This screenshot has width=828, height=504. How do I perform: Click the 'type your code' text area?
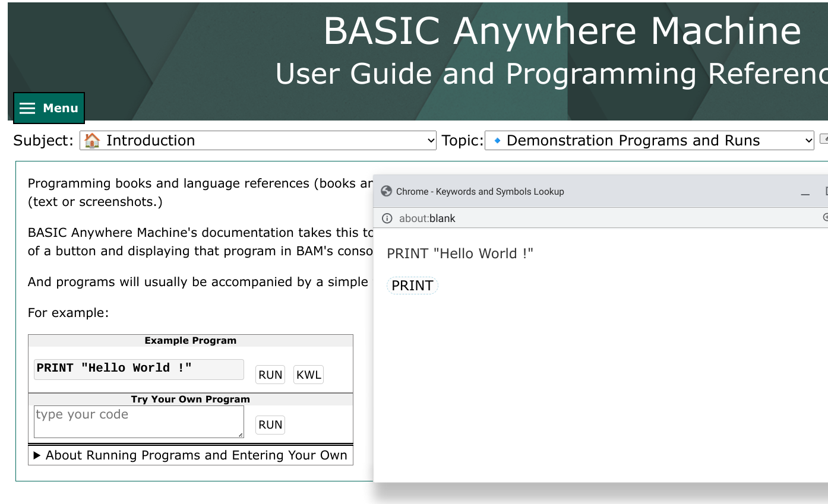coord(139,422)
